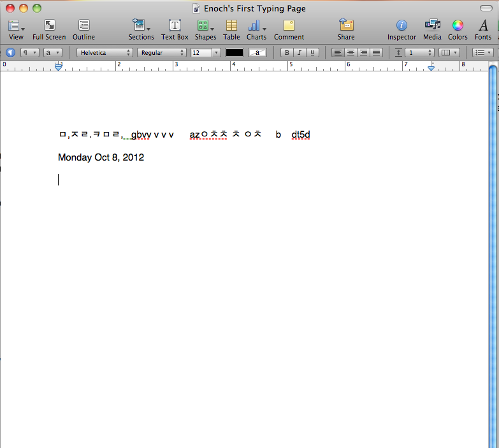Toggle bold formatting
Viewport: 499px width, 448px height.
tap(287, 52)
